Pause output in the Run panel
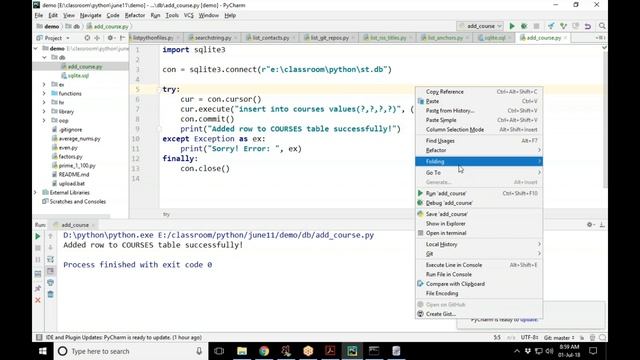 point(38,260)
